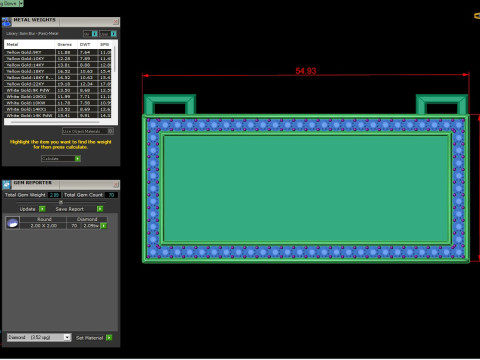Click the Total Gem Count value 70
This screenshot has width=480, height=360.
[x=111, y=195]
